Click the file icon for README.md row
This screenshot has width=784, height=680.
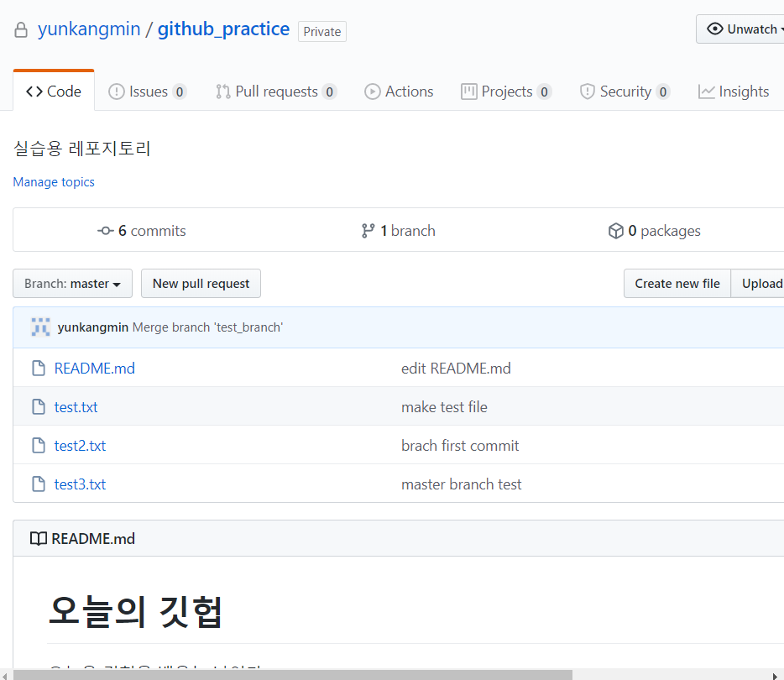click(x=39, y=368)
